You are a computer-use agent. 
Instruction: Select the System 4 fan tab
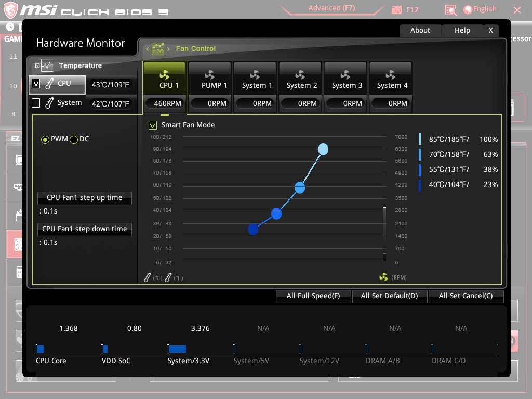390,78
